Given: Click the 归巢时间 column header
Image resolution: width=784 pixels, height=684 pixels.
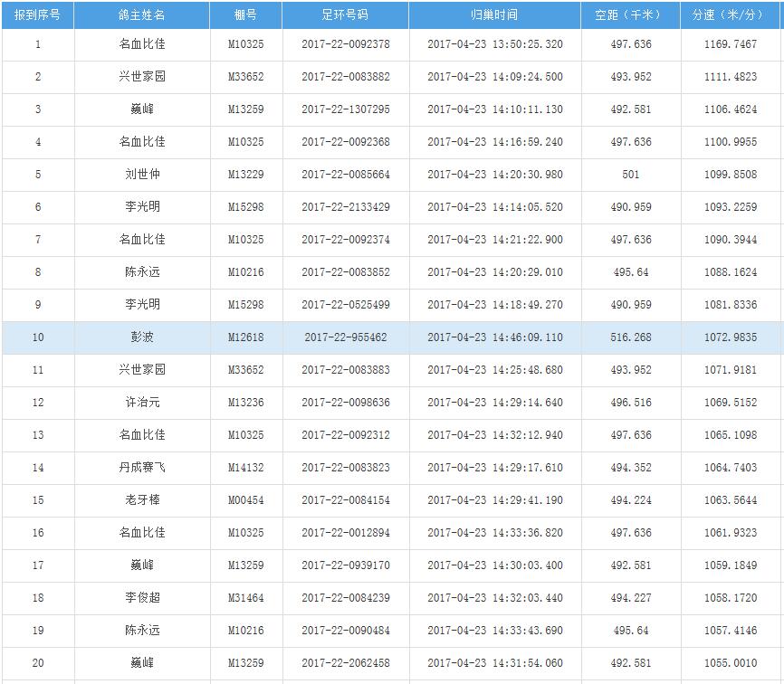Looking at the screenshot, I should tap(494, 15).
